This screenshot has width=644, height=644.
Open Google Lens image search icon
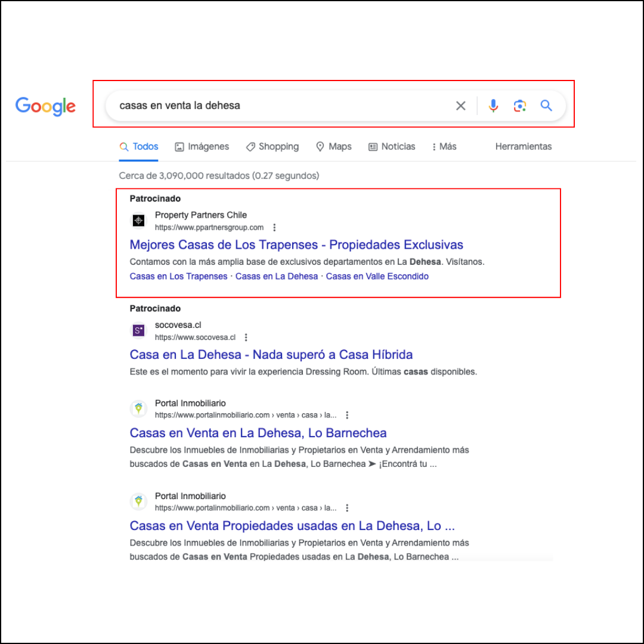click(x=520, y=106)
